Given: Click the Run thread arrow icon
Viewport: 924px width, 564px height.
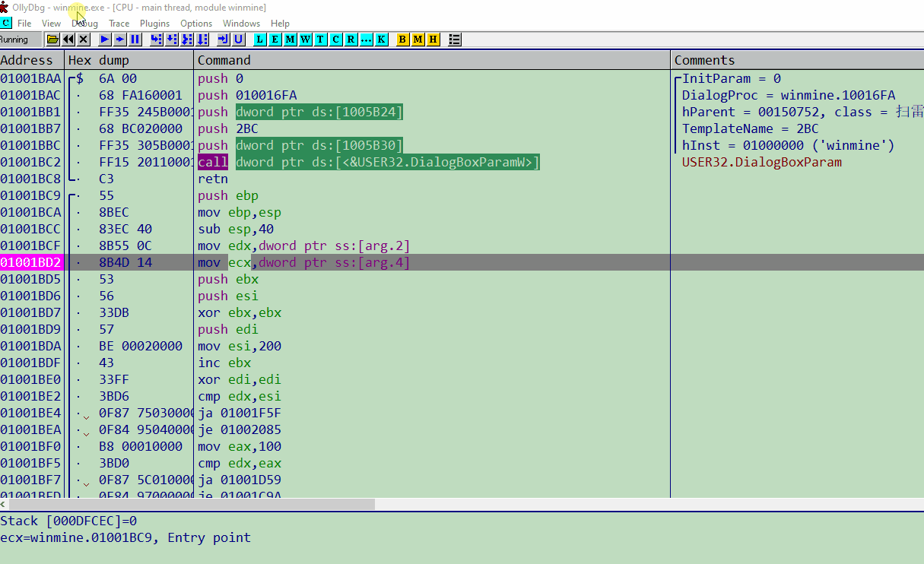Looking at the screenshot, I should coord(119,39).
